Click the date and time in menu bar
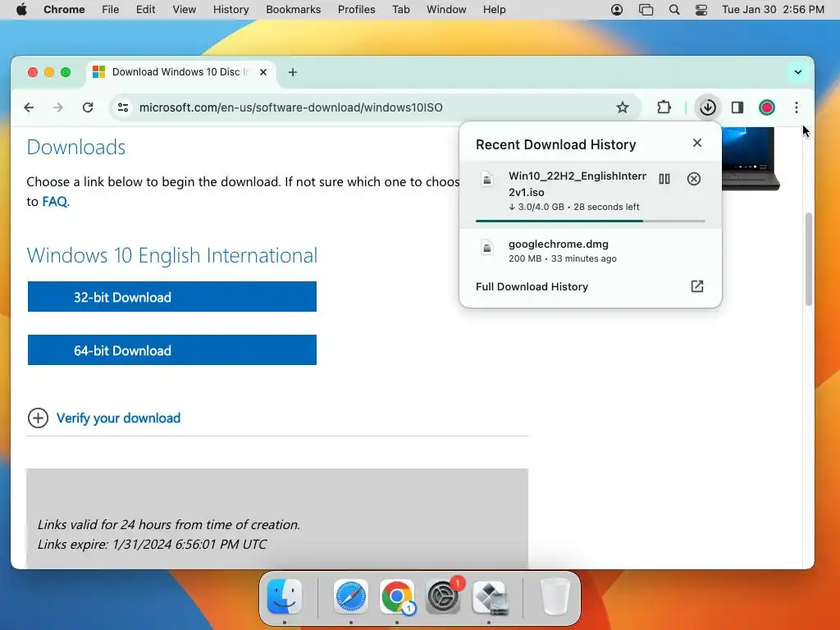This screenshot has width=840, height=630. (x=773, y=10)
